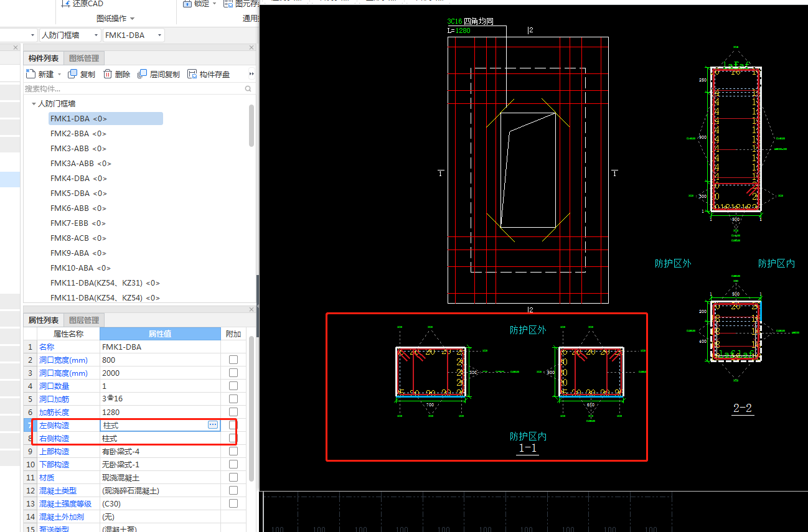Expand the component toolbar overflow arrows
The height and width of the screenshot is (532, 808).
pos(251,74)
